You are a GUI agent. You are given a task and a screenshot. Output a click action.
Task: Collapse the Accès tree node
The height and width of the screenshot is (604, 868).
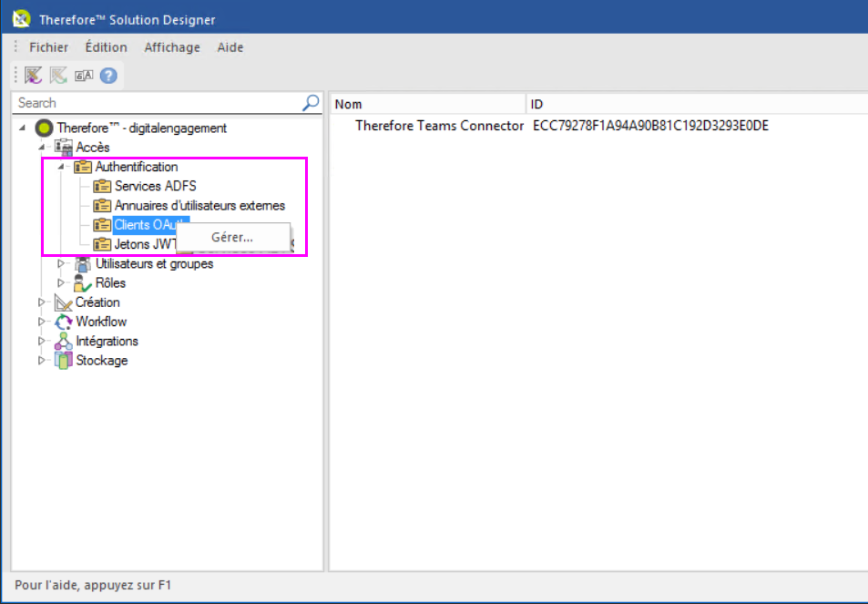click(42, 148)
